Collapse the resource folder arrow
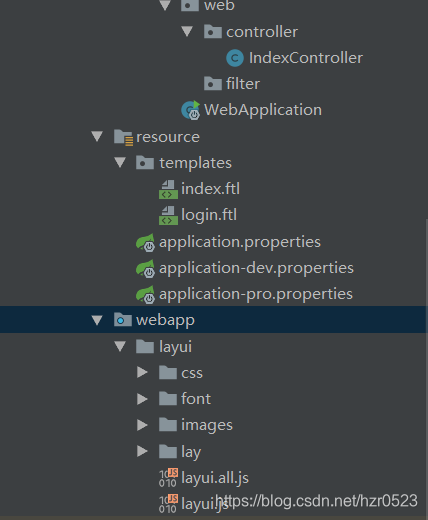Screen dimensions: 428x520 click(97, 137)
